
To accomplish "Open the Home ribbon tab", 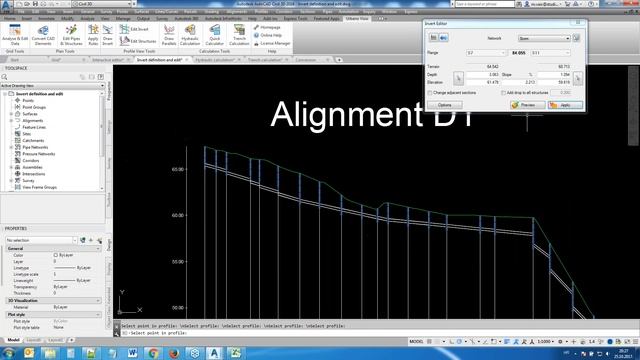I will coord(9,19).
